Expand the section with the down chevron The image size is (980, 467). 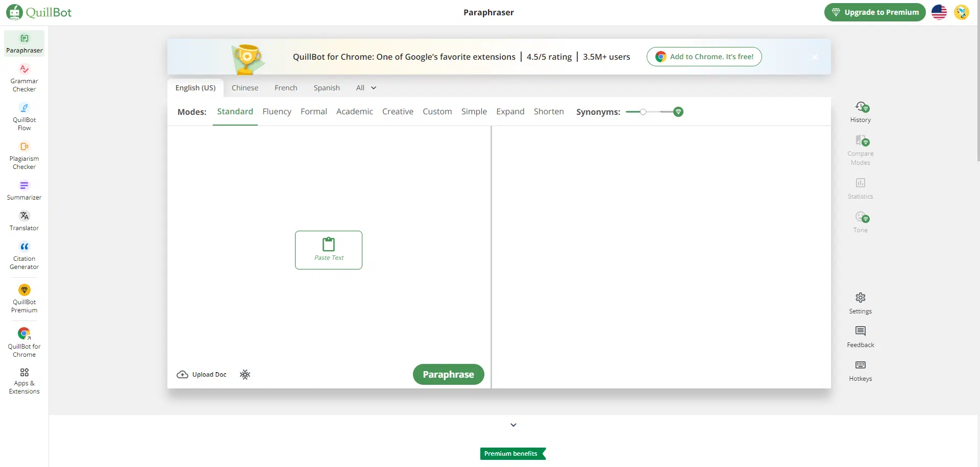[513, 425]
